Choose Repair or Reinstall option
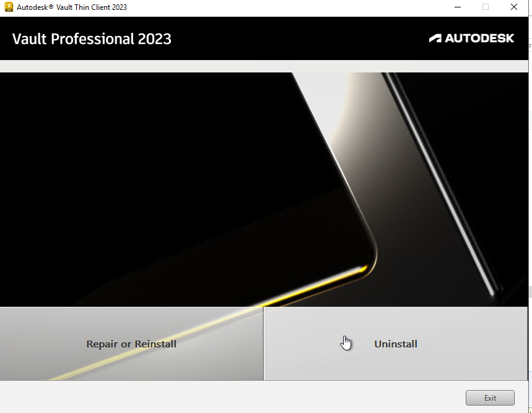This screenshot has width=532, height=413. (132, 344)
